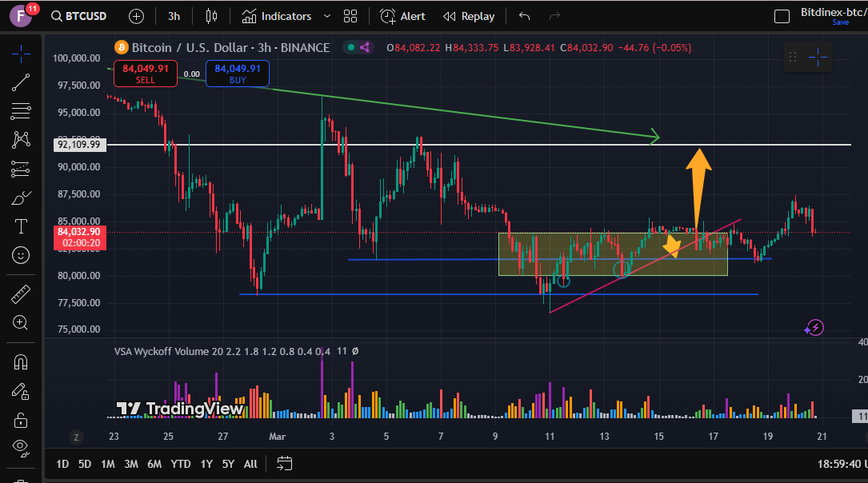Viewport: 868px width, 483px height.
Task: Open the user profile avatar menu
Action: [21, 16]
